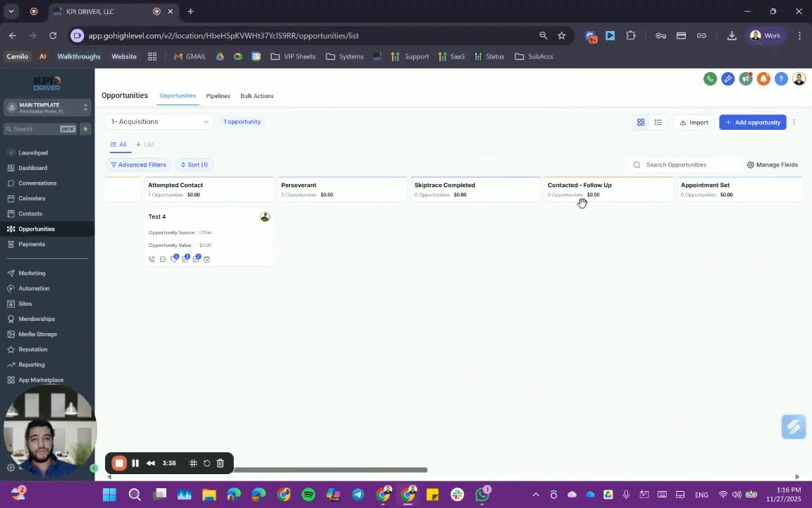Switch to board grid view

(x=641, y=122)
